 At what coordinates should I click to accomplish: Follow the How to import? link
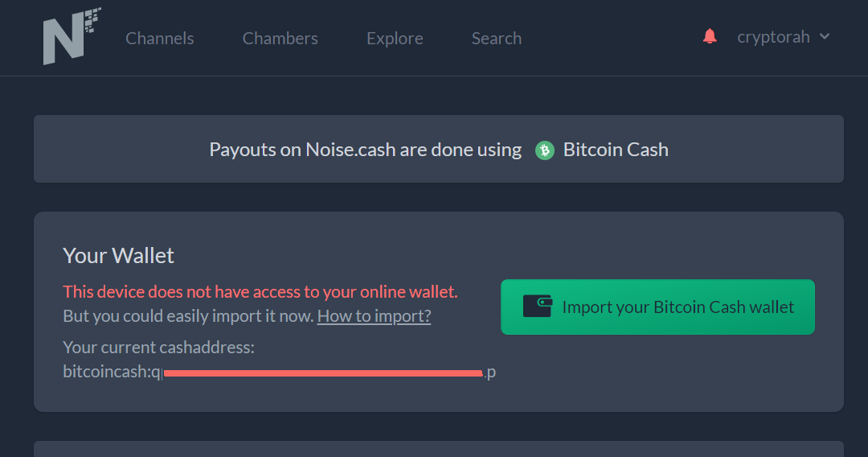coord(375,315)
